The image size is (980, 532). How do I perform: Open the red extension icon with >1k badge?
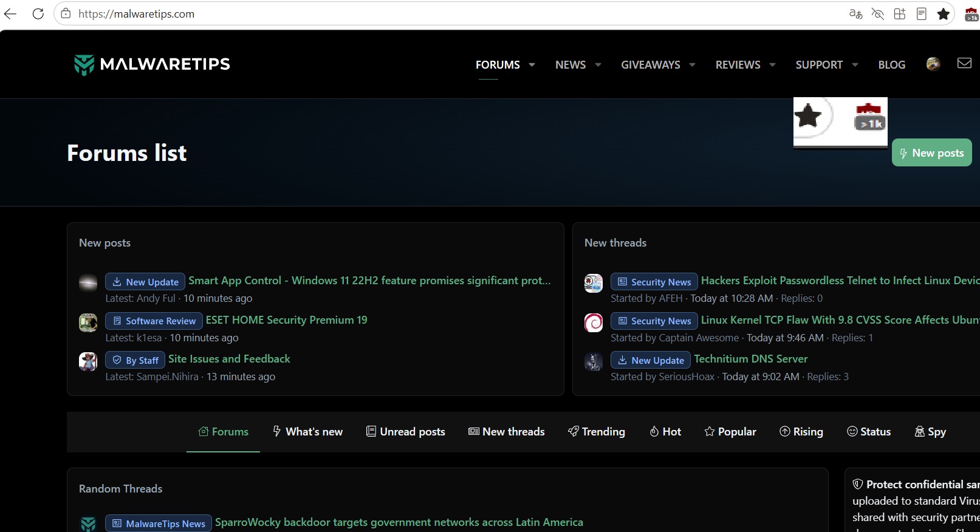coord(971,14)
